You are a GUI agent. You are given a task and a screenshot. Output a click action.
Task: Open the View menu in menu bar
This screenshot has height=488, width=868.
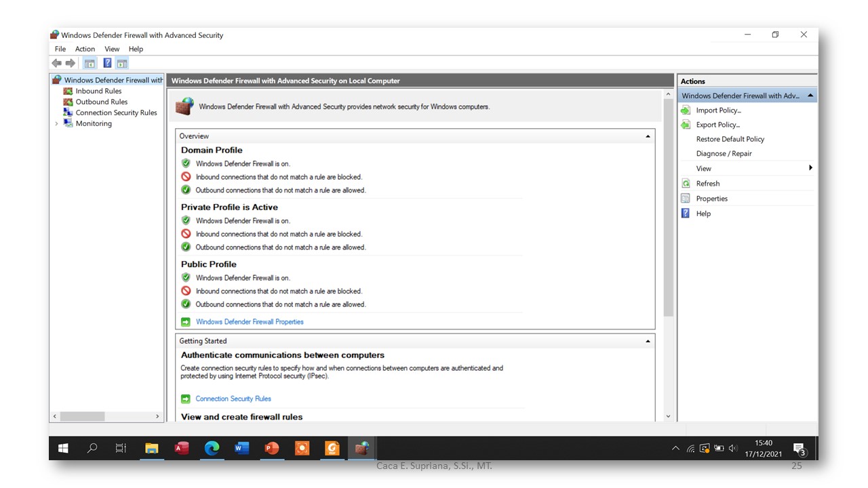[x=112, y=49]
